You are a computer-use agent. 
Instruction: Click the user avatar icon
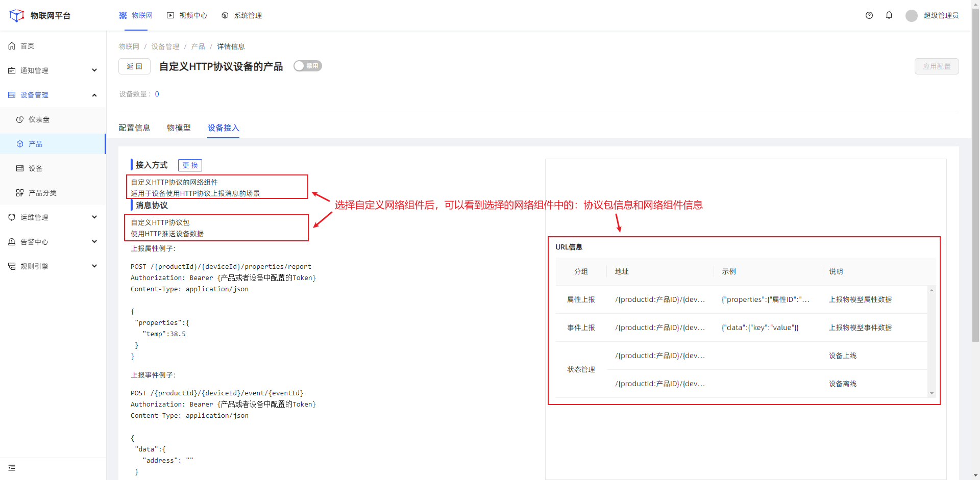pos(912,16)
